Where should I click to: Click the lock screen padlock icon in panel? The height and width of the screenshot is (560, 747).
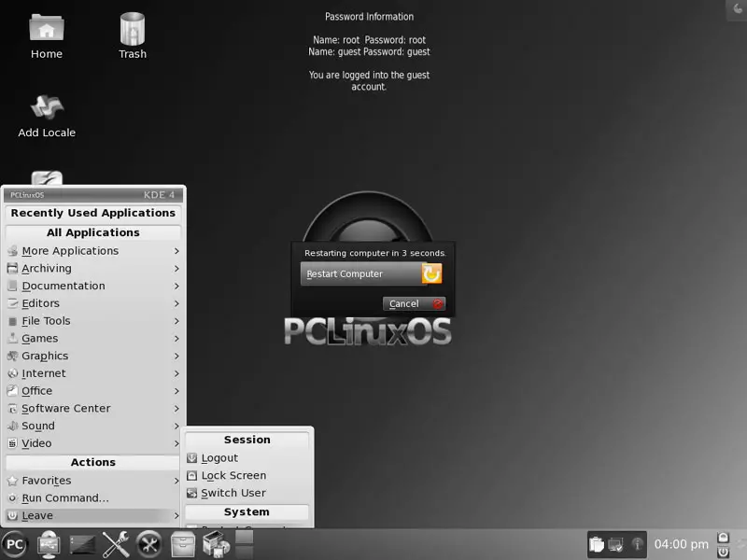coord(723,538)
